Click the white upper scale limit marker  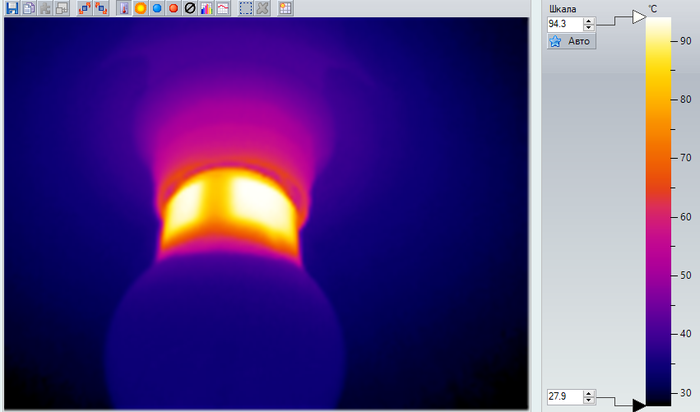(638, 17)
